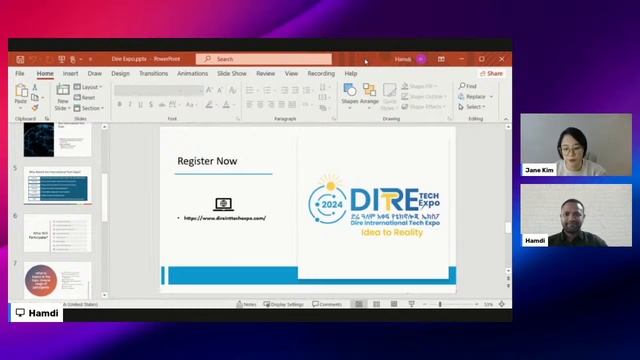The width and height of the screenshot is (640, 360).
Task: Click the Find magnifier command
Action: (468, 86)
